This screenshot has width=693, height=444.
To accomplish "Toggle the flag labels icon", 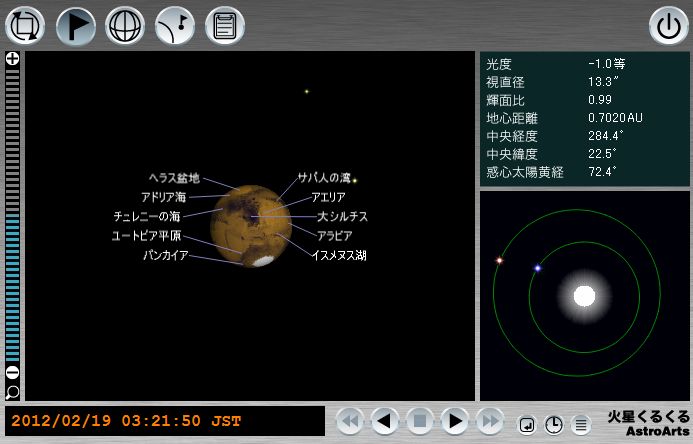I will pyautogui.click(x=76, y=26).
